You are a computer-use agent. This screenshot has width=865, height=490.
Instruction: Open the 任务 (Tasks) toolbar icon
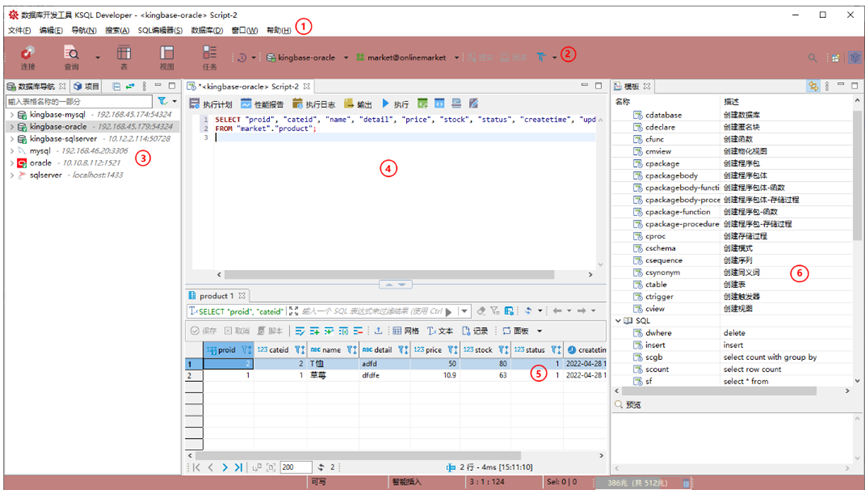[209, 56]
